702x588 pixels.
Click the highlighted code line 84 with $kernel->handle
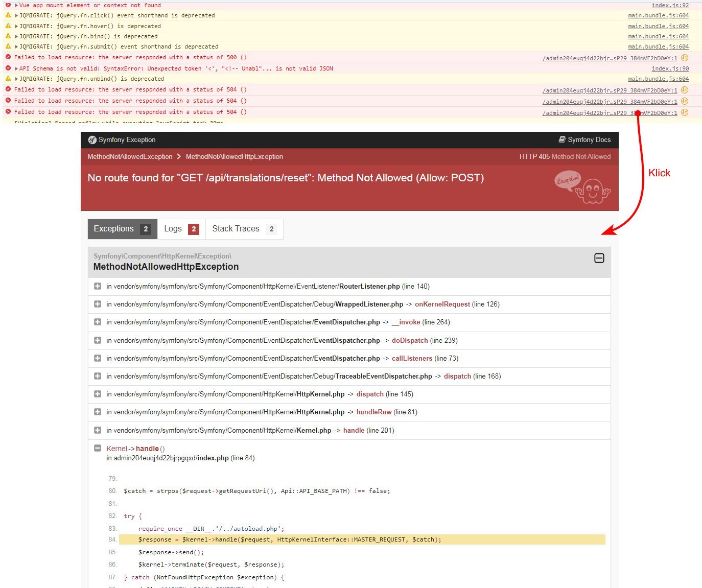362,539
